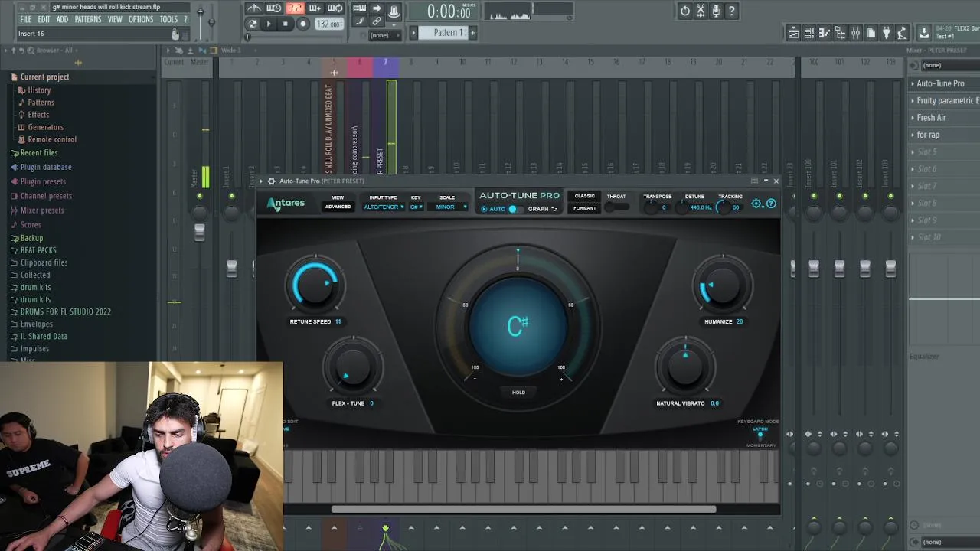The height and width of the screenshot is (551, 980).
Task: Enable FORMANT button in Auto-Tune
Action: [584, 208]
